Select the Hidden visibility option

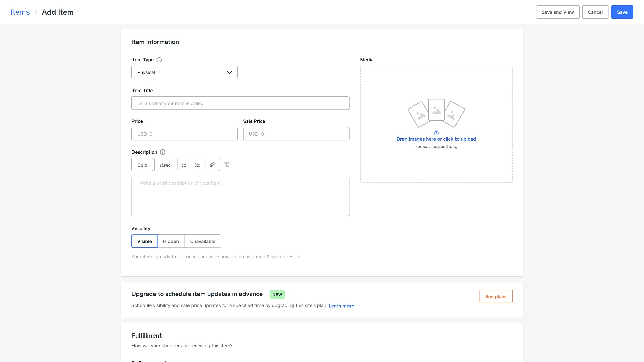[171, 241]
